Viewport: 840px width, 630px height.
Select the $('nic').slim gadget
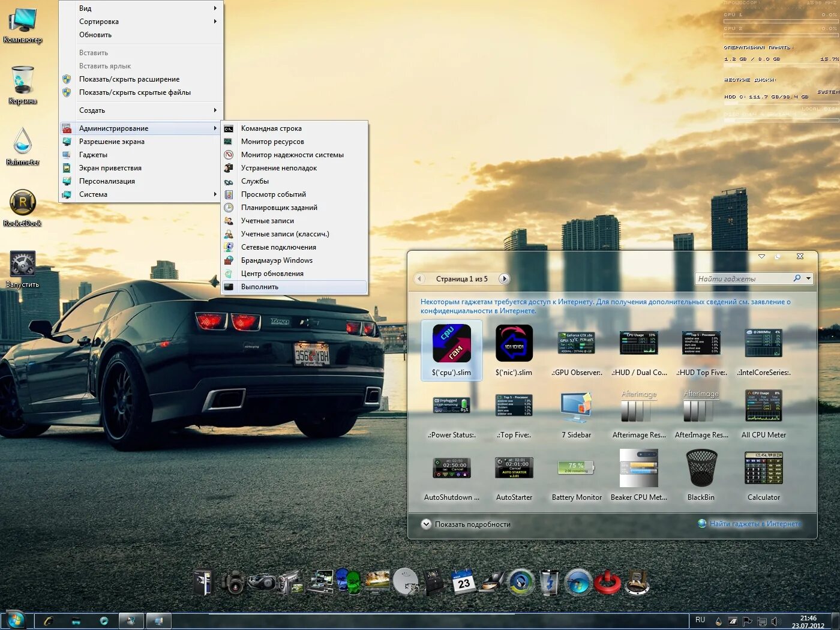click(x=514, y=350)
